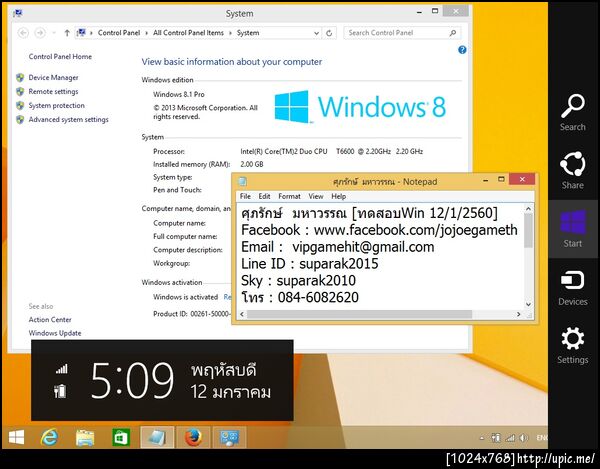600x469 pixels.
Task: Open Notepad View menu
Action: coord(316,196)
